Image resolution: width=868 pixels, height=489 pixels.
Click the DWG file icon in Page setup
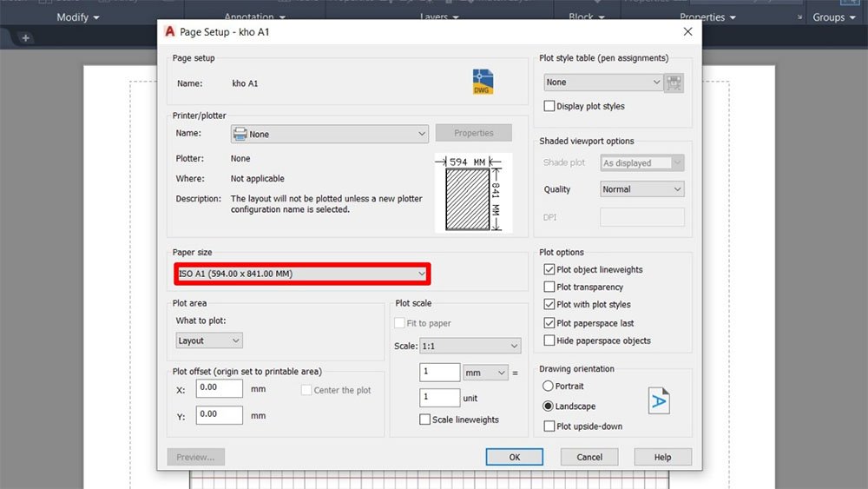coord(483,82)
